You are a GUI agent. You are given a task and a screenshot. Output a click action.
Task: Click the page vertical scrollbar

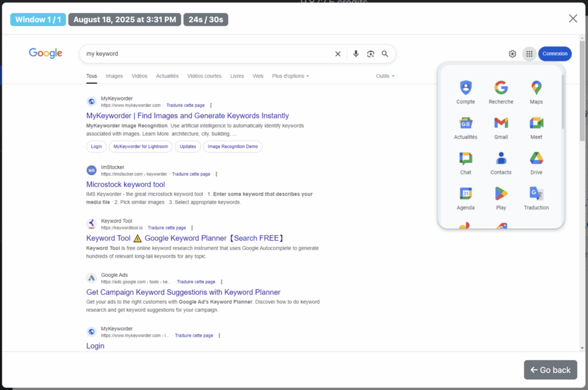click(582, 91)
